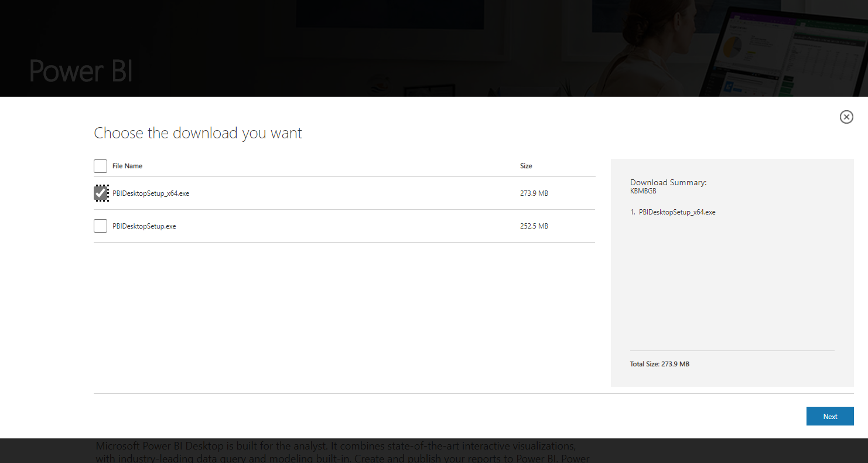
Task: Select the PBIDesktopSetup_x64.exe file name label
Action: 151,193
